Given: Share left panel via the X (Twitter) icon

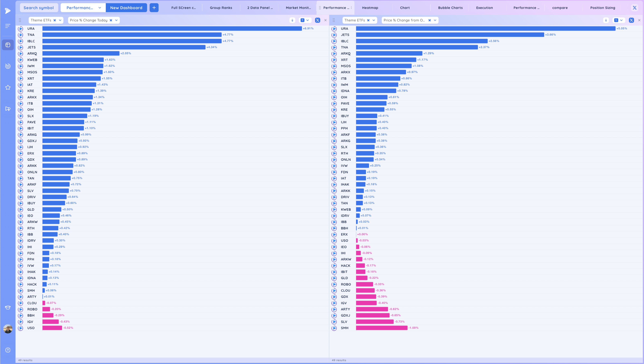Looking at the screenshot, I should point(317,20).
